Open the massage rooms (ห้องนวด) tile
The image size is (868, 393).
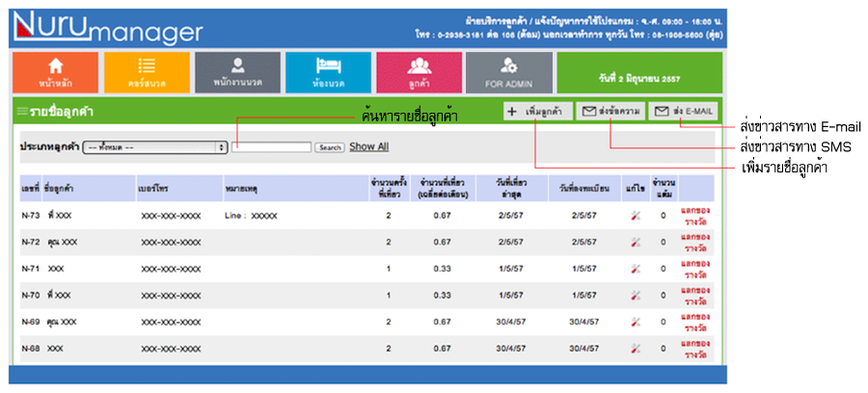point(328,72)
